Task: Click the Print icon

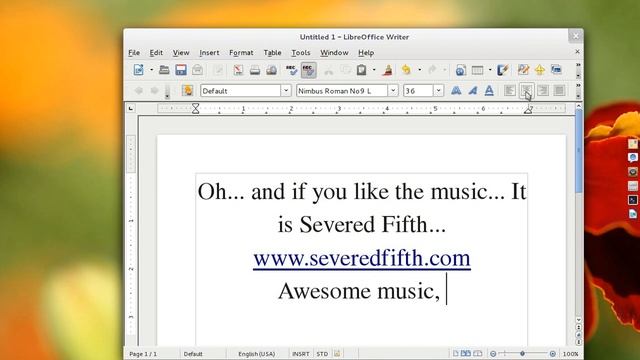Action: pyautogui.click(x=255, y=70)
